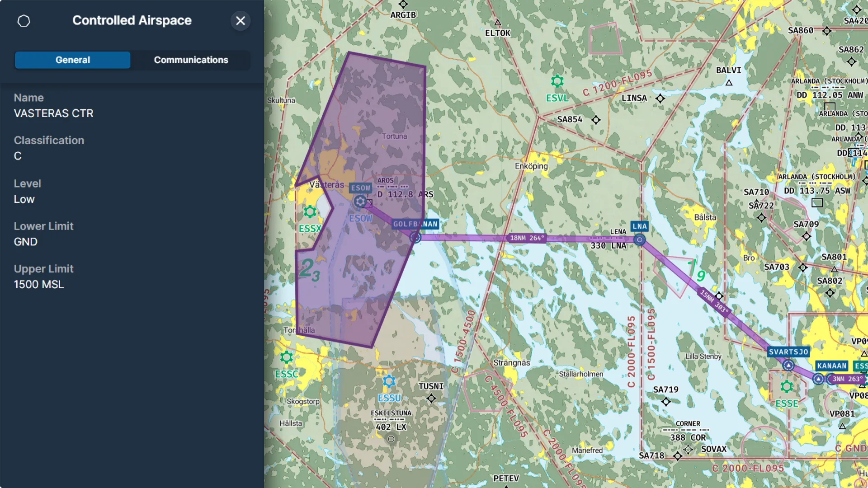Tap the ESOW airport symbol on the route
Screen dimensions: 868x488
tap(360, 202)
